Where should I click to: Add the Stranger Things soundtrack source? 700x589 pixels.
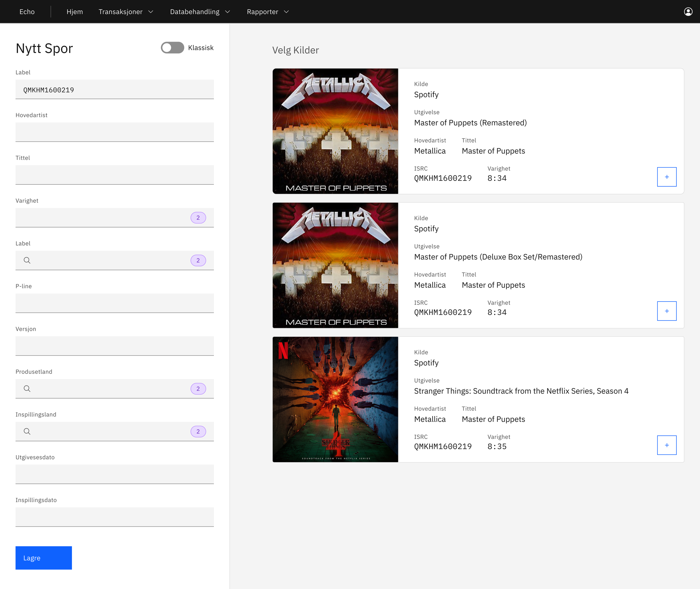[x=666, y=445]
